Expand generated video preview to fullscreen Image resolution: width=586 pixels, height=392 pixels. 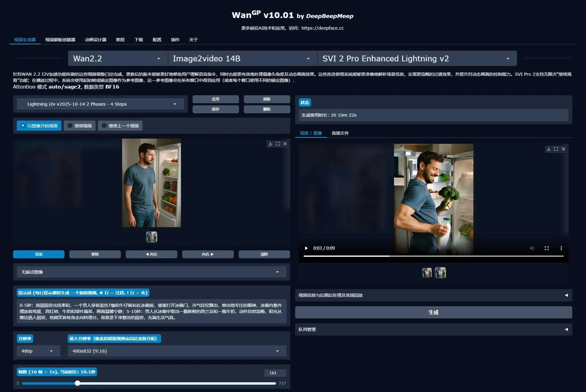[x=556, y=149]
